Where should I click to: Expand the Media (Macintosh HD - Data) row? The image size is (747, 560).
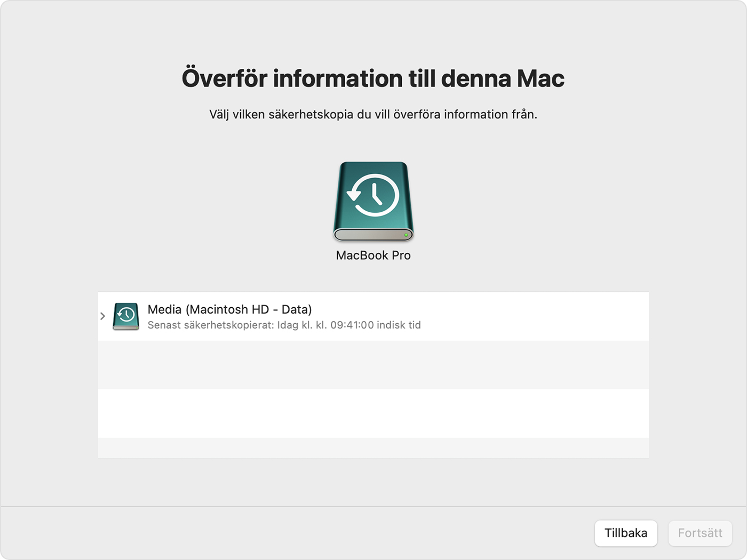pyautogui.click(x=102, y=316)
